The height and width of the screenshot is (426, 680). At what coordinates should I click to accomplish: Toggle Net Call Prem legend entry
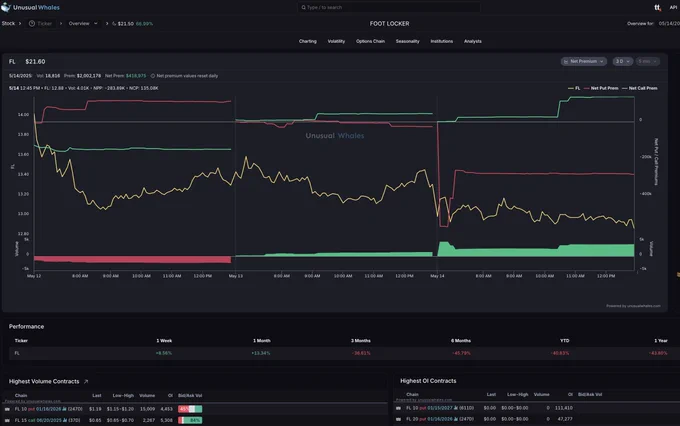coord(640,88)
